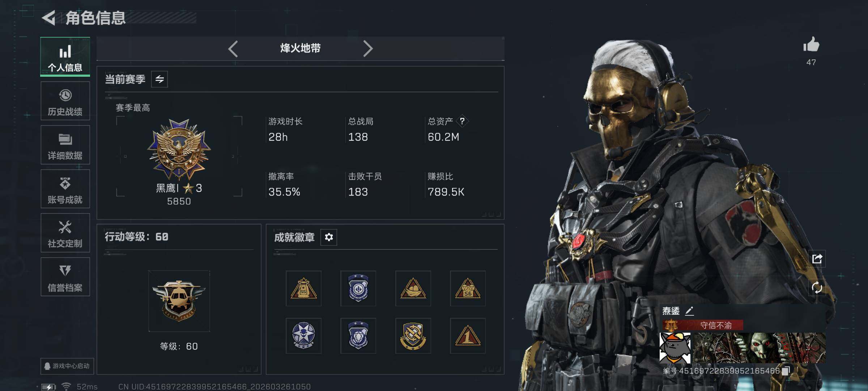Switch to the previous game mode arrow
This screenshot has width=868, height=391.
coord(233,49)
